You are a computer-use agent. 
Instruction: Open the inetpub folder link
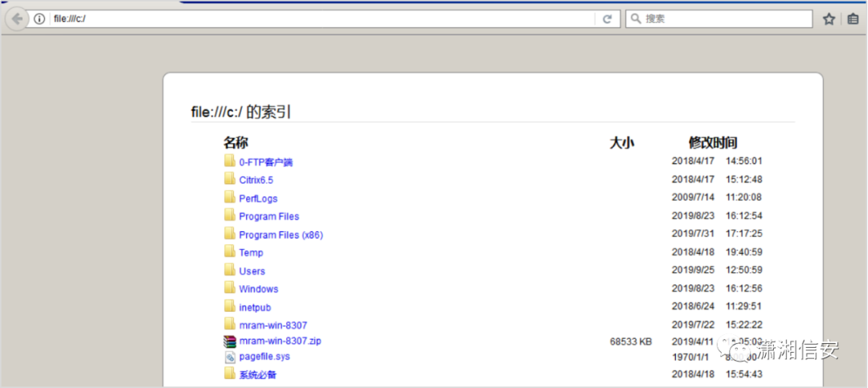click(x=255, y=307)
